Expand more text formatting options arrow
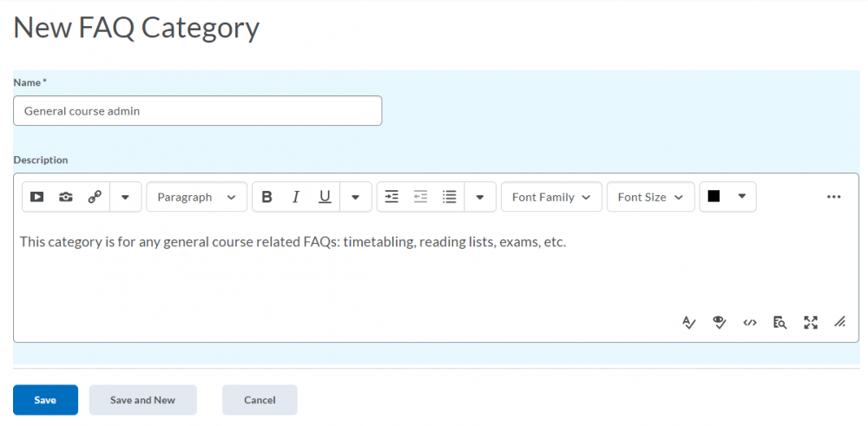The image size is (868, 426). (x=355, y=197)
